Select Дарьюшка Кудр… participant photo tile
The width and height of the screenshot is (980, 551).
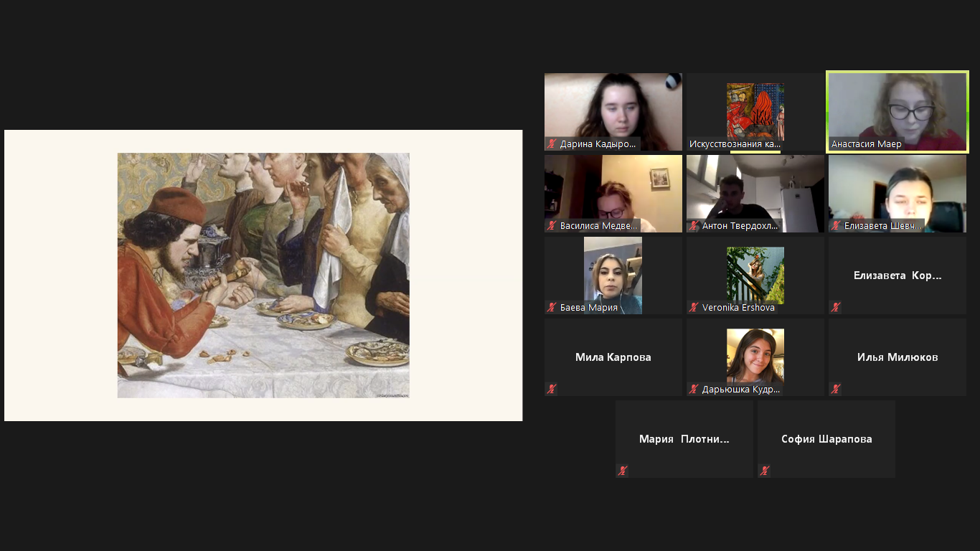point(755,357)
